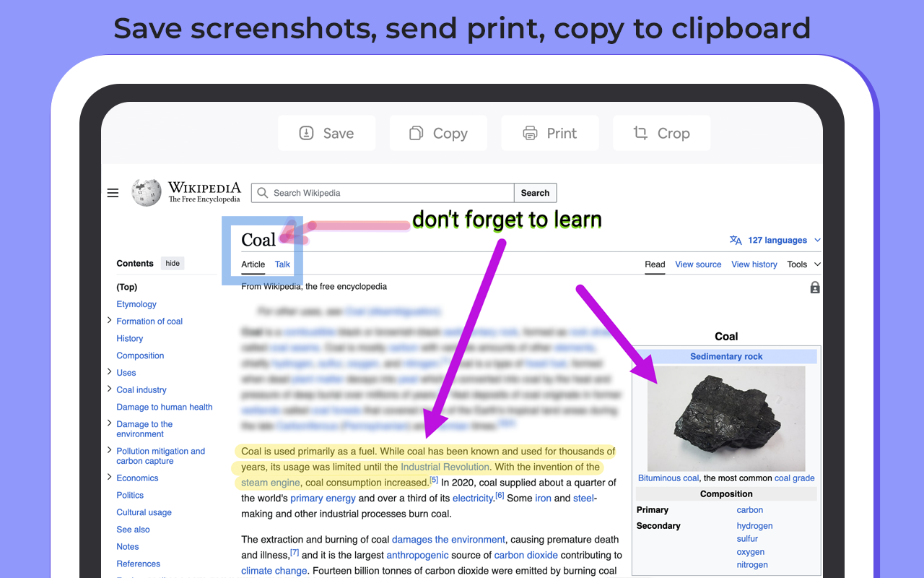Click citation reference [6]
The width and height of the screenshot is (924, 578).
pos(500,495)
